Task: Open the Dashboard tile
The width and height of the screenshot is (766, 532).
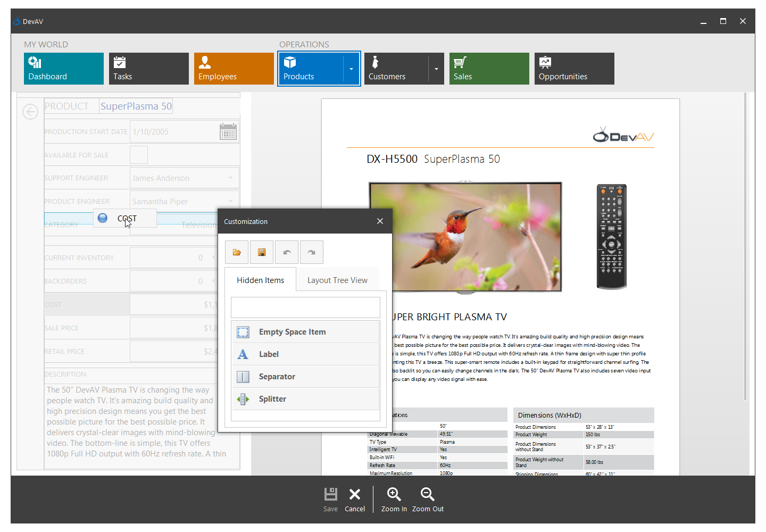Action: pos(64,69)
